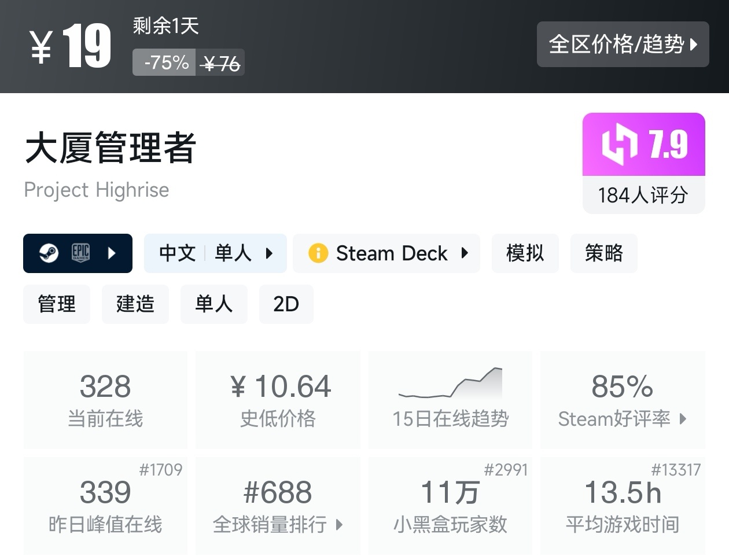Select the 模拟 tag
729x560 pixels.
pos(525,253)
